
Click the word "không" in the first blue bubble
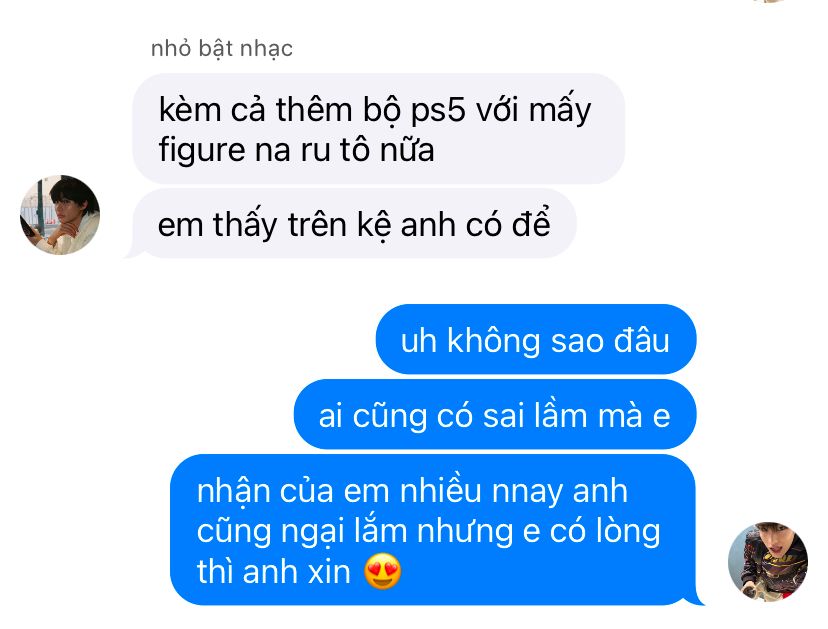pyautogui.click(x=494, y=340)
